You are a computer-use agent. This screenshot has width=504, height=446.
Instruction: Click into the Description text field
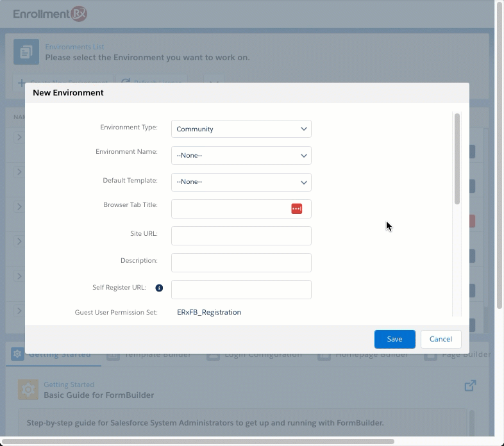[x=241, y=263]
